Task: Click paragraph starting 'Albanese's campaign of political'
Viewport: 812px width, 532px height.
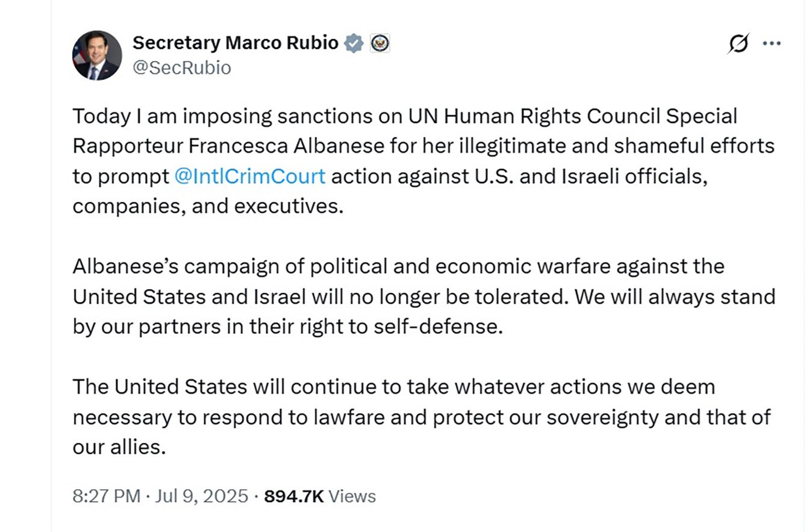Action: point(423,296)
